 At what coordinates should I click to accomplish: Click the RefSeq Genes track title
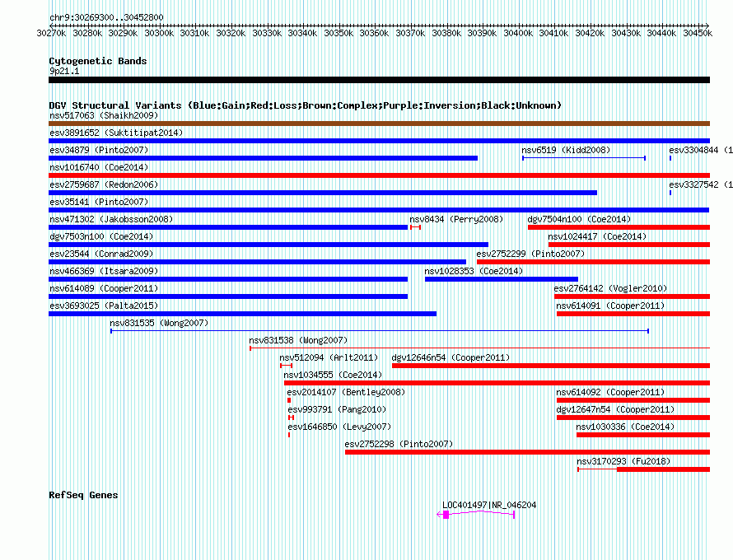tap(83, 495)
